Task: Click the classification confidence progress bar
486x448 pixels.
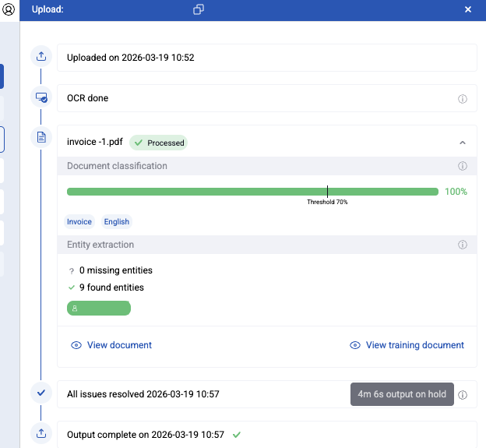Action: [x=252, y=192]
